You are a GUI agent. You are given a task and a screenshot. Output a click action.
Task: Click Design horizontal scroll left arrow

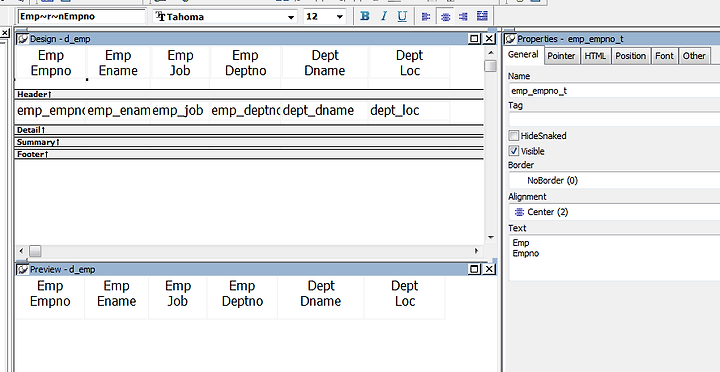pyautogui.click(x=21, y=251)
